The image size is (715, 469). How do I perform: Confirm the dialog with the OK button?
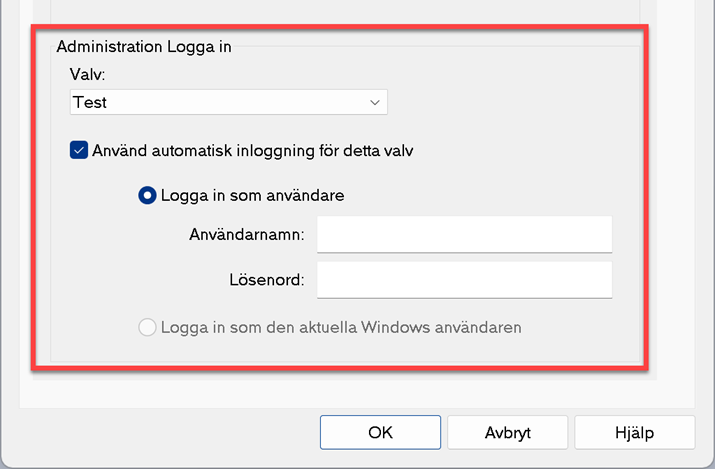click(x=380, y=432)
